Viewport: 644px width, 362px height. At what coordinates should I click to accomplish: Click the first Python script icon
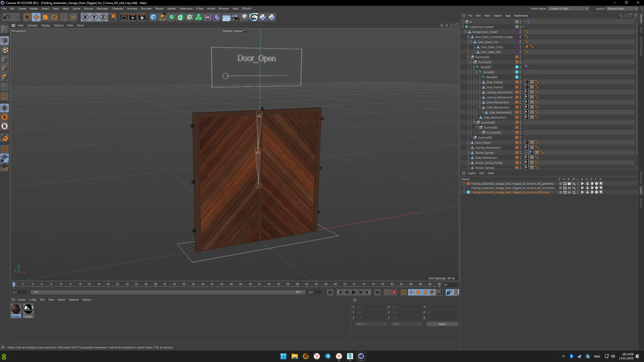click(262, 17)
